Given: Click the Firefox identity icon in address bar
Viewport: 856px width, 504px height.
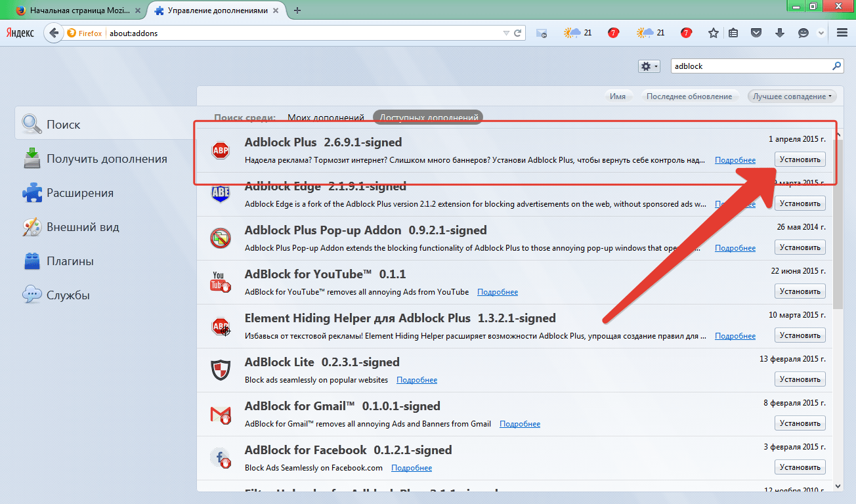Looking at the screenshot, I should pyautogui.click(x=85, y=33).
